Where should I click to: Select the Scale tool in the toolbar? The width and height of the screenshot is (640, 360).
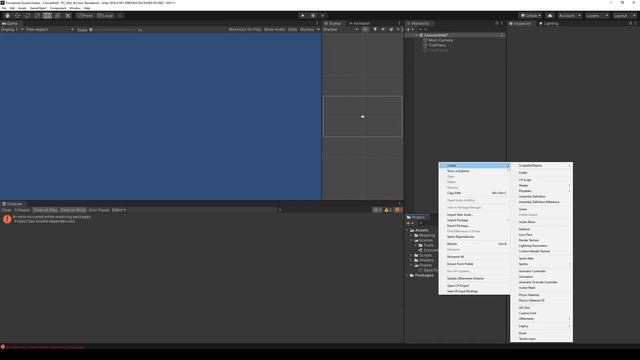click(38, 16)
